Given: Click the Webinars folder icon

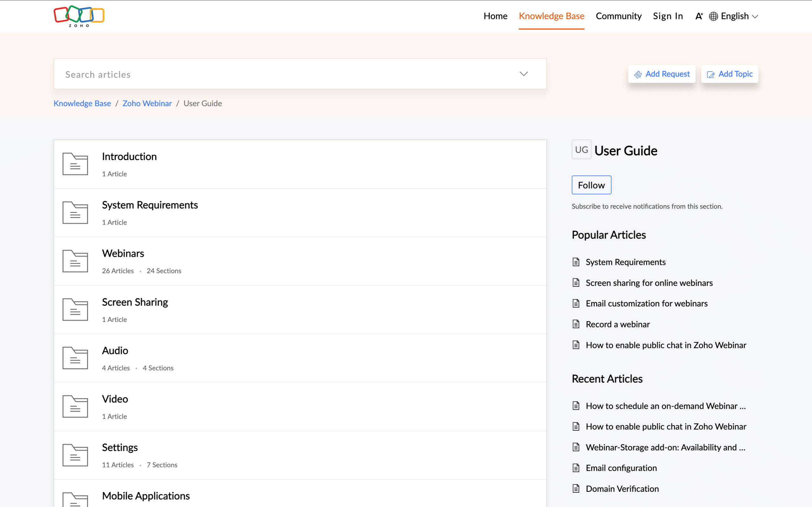Looking at the screenshot, I should [75, 261].
